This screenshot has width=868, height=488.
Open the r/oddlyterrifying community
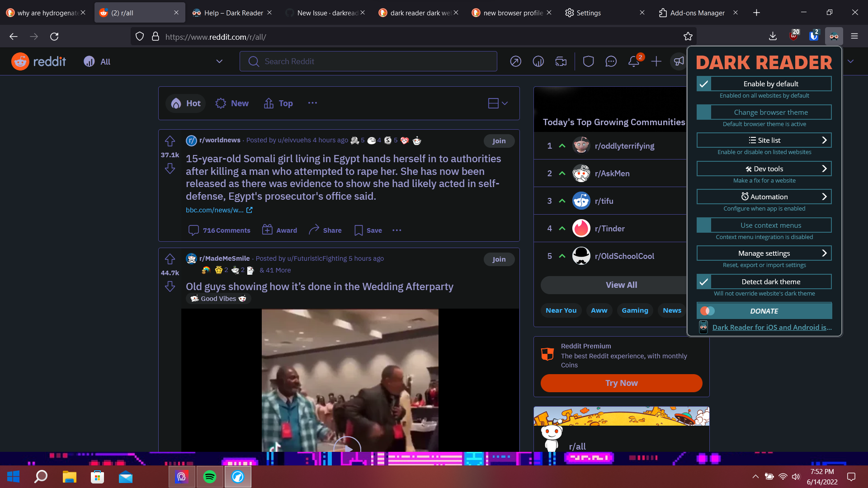624,146
